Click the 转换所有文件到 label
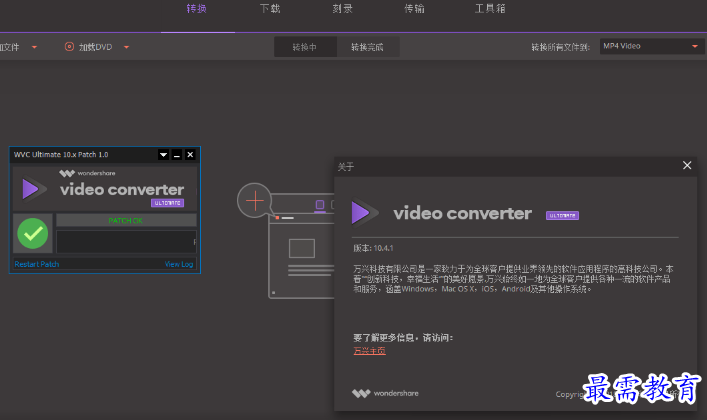Image resolution: width=707 pixels, height=420 pixels. point(560,47)
